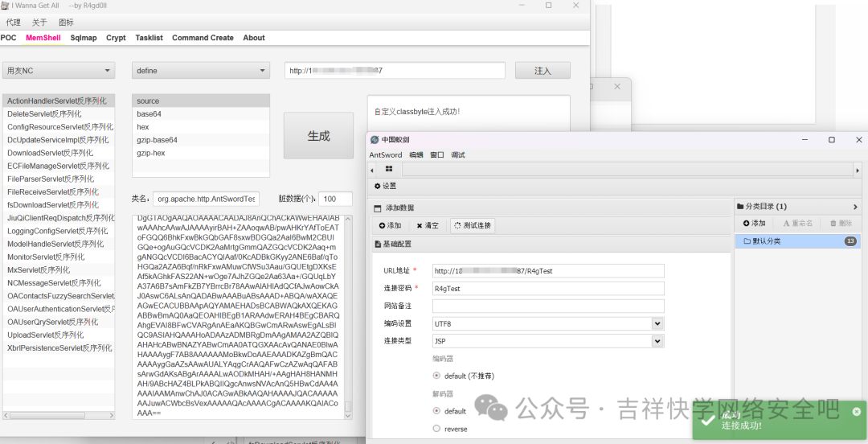
Task: Switch to the Sqlmap tab
Action: pos(84,38)
